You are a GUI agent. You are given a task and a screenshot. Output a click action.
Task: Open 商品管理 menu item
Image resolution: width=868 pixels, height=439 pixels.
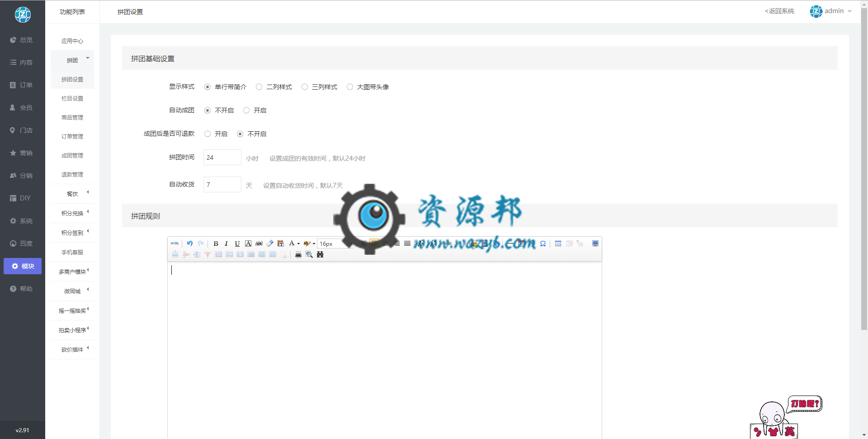(x=72, y=117)
